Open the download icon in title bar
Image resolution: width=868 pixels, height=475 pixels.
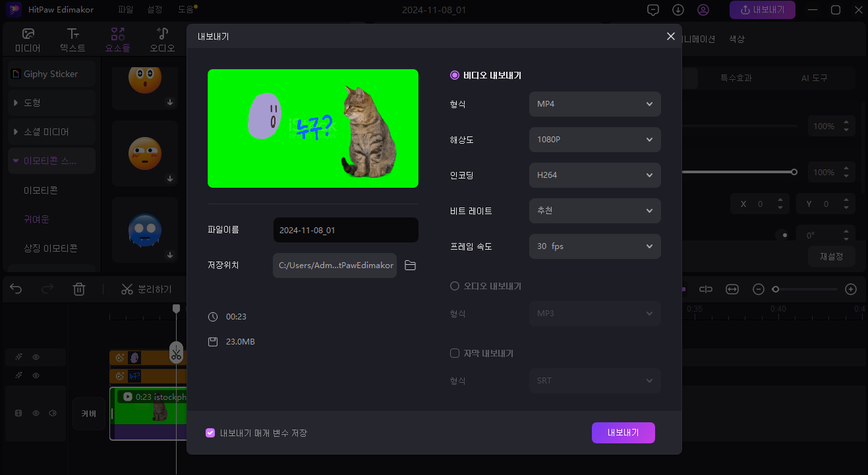tap(678, 10)
